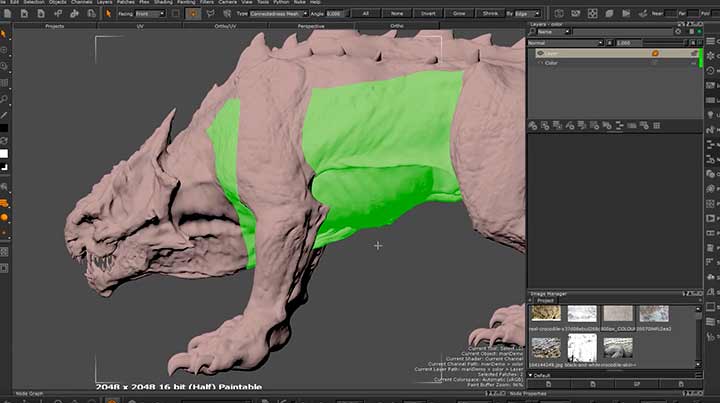Screen dimensions: 720x403
Task: Click the Grow selection button
Action: [459, 14]
